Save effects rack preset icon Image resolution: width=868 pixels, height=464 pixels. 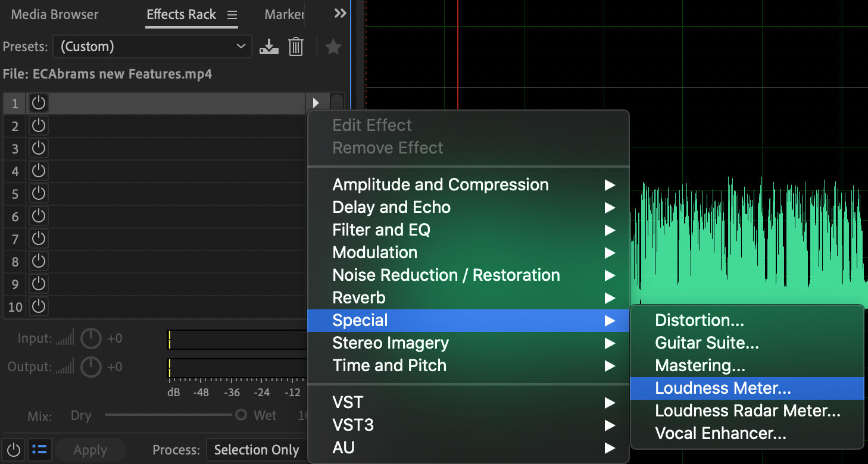point(269,46)
